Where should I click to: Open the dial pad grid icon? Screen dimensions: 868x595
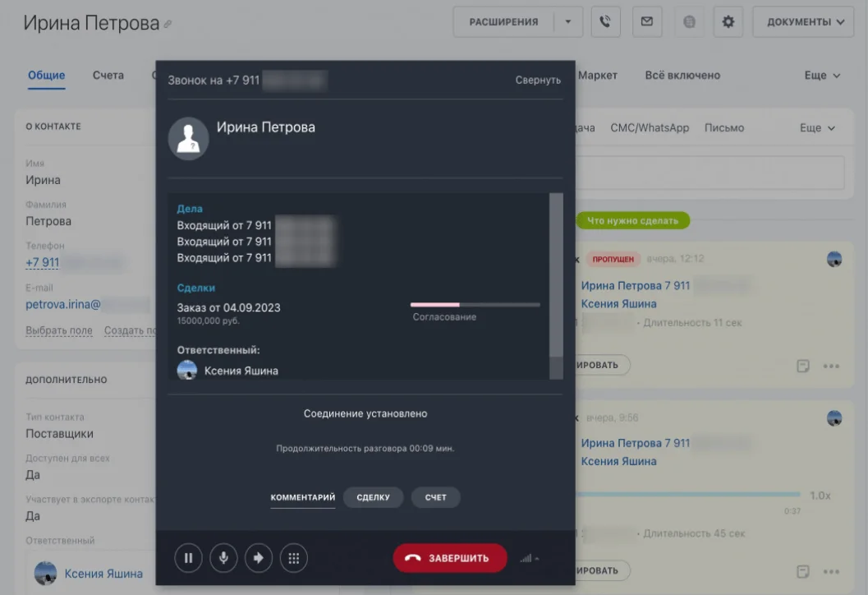click(294, 558)
